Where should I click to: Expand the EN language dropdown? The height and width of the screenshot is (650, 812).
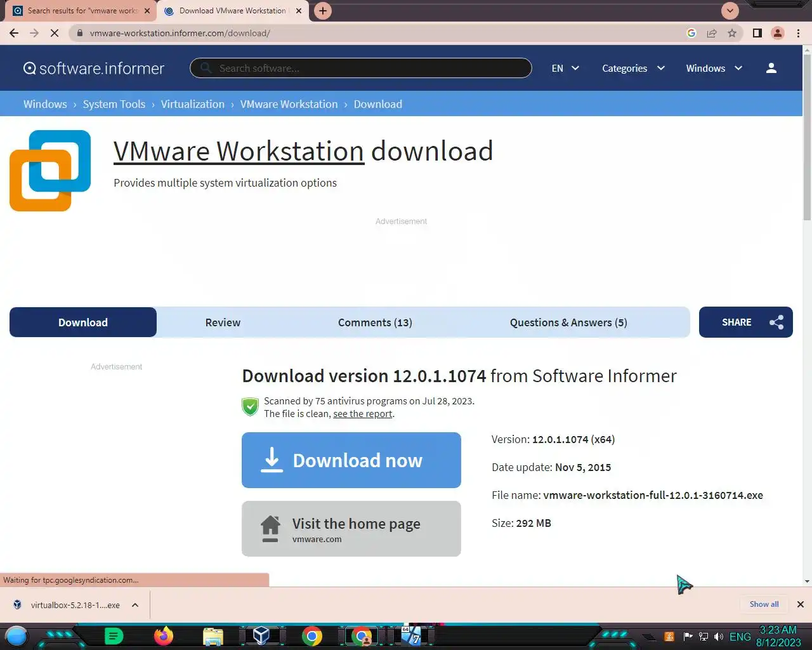565,68
